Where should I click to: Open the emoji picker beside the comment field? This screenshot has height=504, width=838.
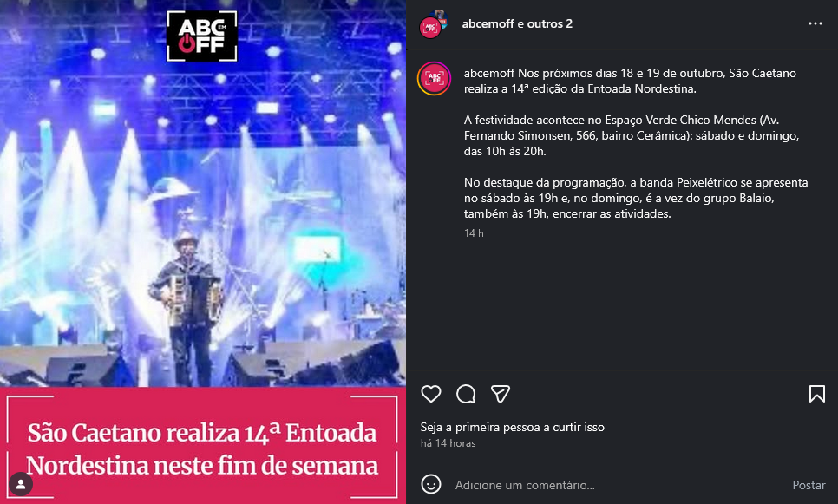(x=431, y=484)
